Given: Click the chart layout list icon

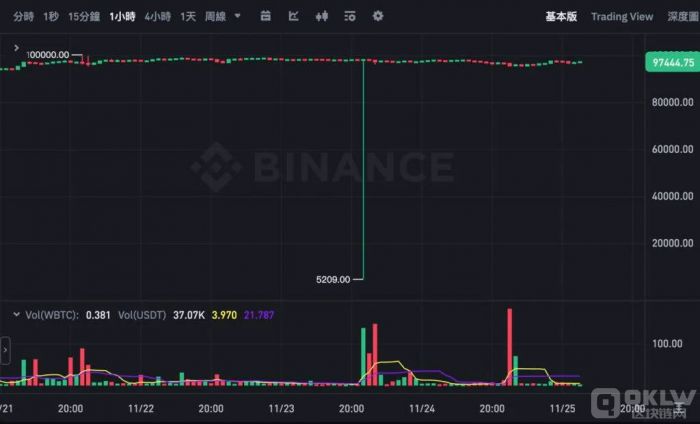Looking at the screenshot, I should [x=350, y=16].
